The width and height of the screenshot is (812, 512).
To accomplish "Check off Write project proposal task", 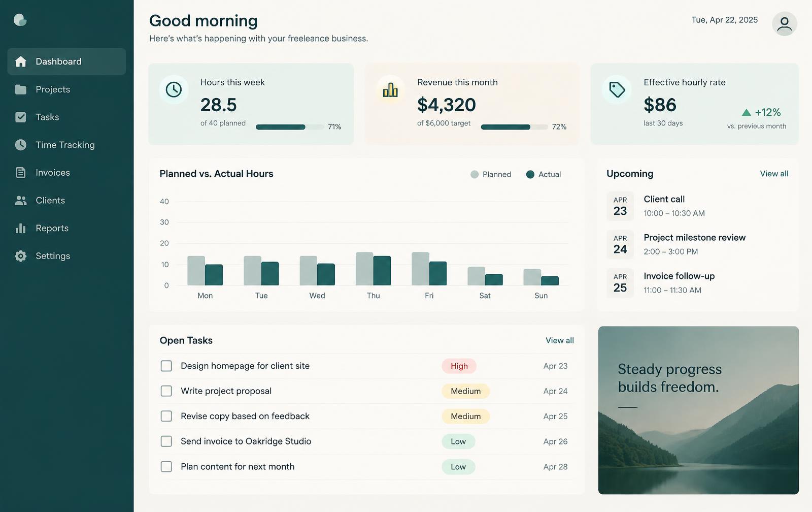I will pos(166,391).
